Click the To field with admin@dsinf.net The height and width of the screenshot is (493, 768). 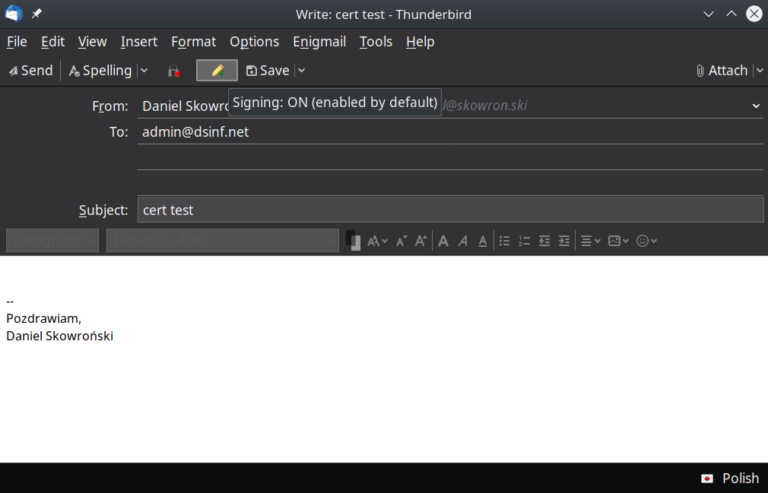450,132
